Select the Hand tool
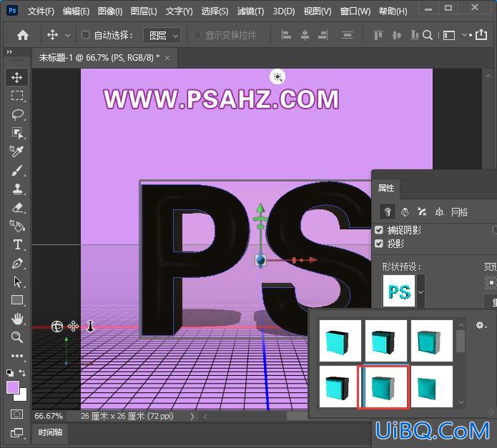497x448 pixels. click(x=16, y=319)
